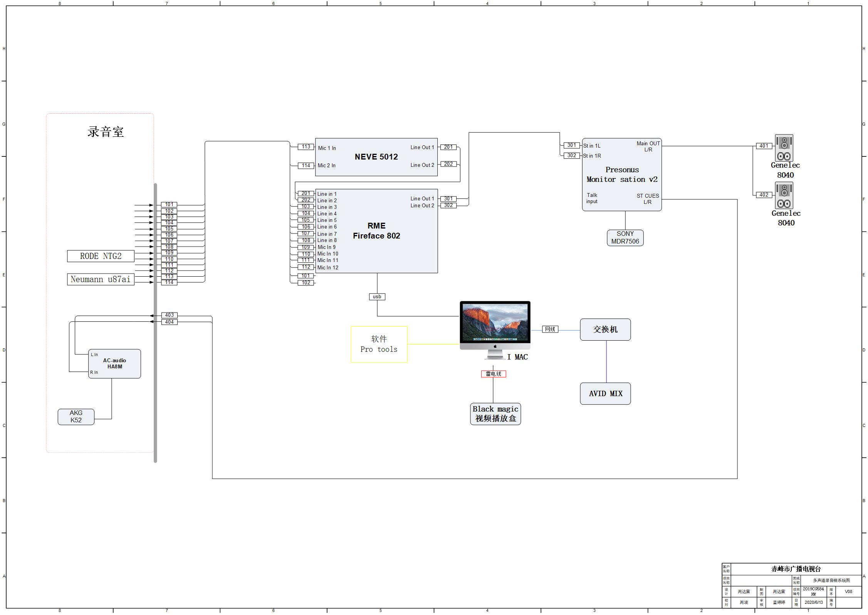Select the upper Genelec 8040 speaker icon
This screenshot has height=615, width=868.
[x=784, y=148]
